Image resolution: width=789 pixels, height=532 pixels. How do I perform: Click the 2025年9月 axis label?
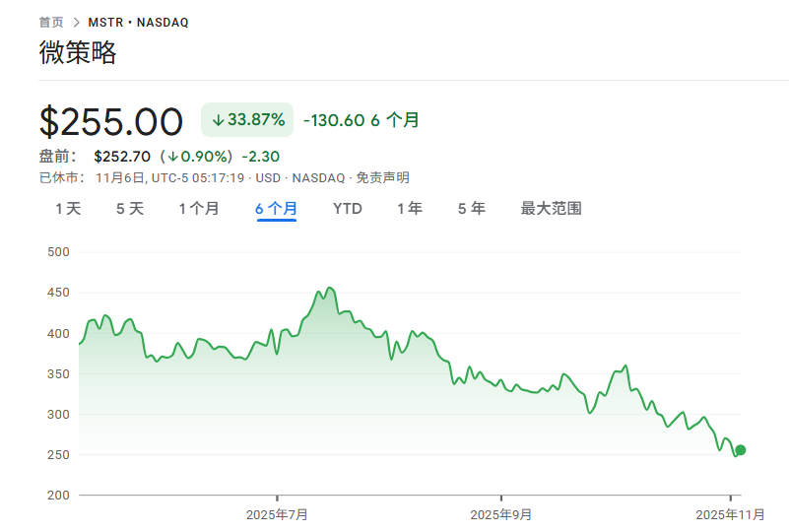(x=501, y=514)
